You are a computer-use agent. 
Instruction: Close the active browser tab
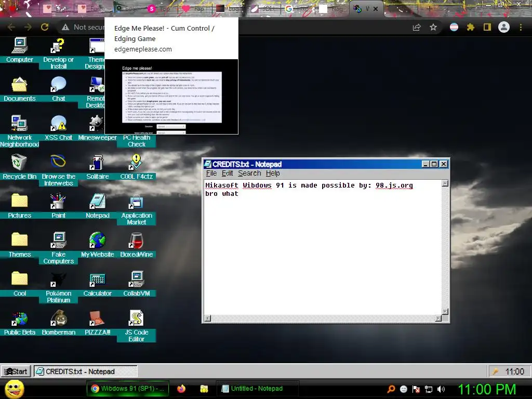point(376,9)
